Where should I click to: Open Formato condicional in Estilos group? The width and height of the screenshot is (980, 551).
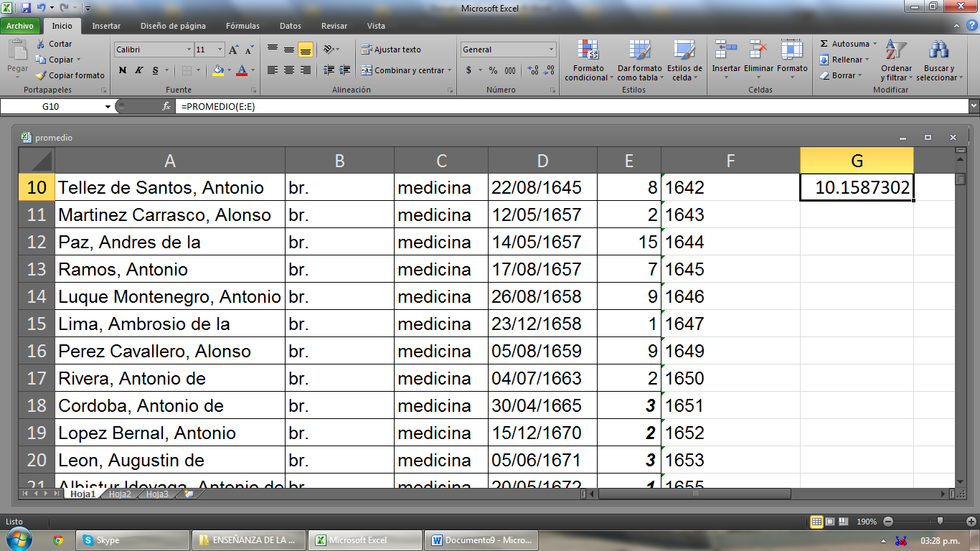588,60
